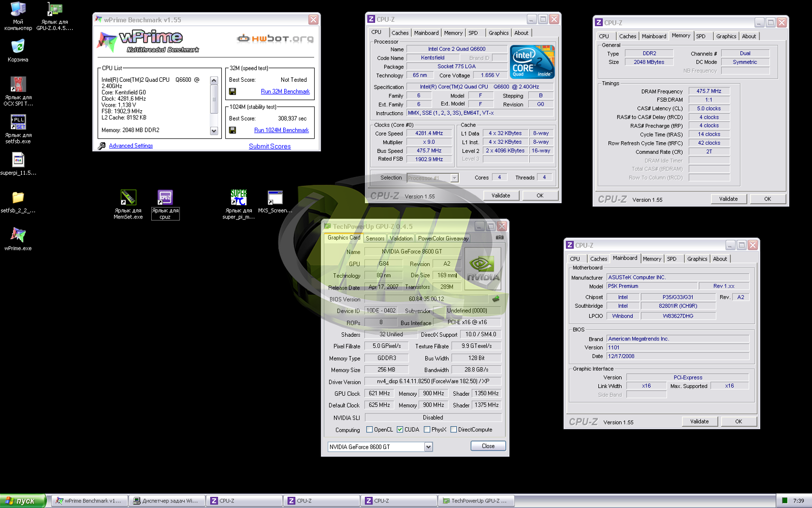Viewport: 812px width, 508px height.
Task: Toggle the CUDA checkbox
Action: [x=400, y=429]
